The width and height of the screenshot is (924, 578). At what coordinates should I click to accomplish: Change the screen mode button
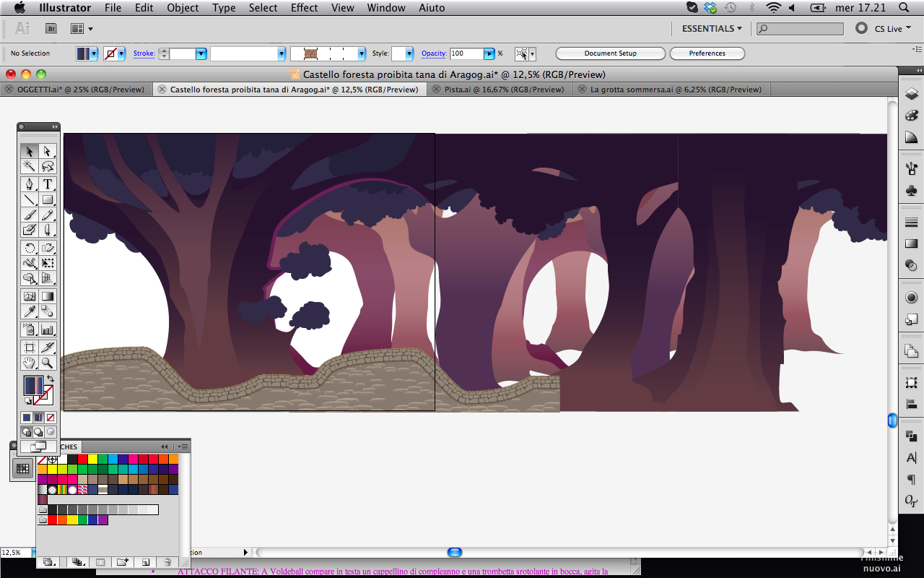coord(38,447)
